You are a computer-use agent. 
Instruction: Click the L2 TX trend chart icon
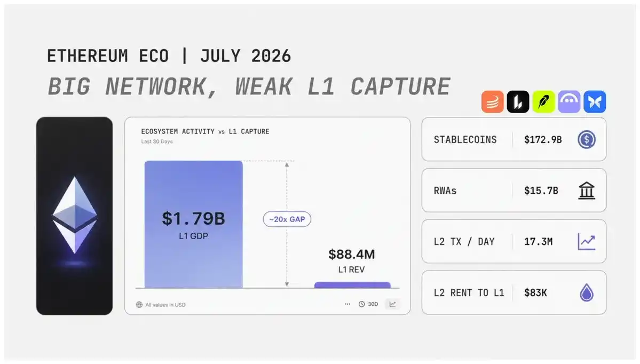click(x=587, y=242)
